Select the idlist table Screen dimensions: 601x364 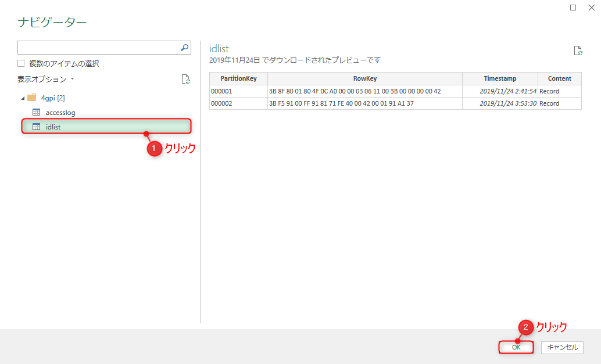[106, 127]
